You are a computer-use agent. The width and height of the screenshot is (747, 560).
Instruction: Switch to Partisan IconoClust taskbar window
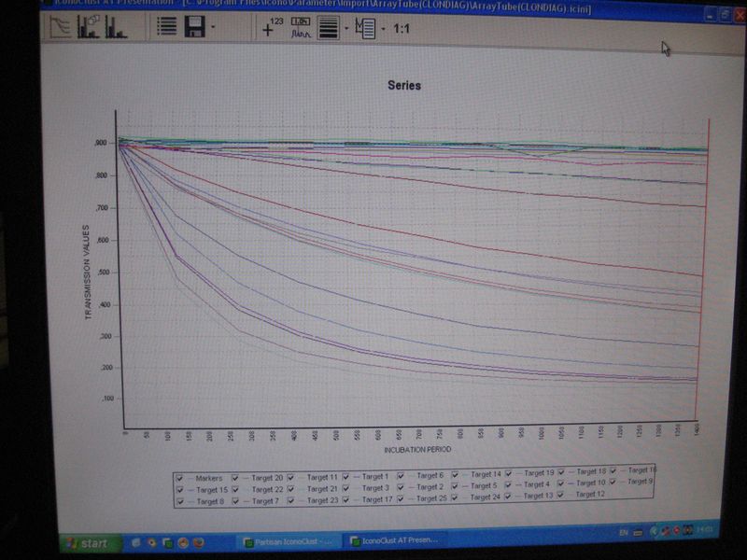[289, 542]
